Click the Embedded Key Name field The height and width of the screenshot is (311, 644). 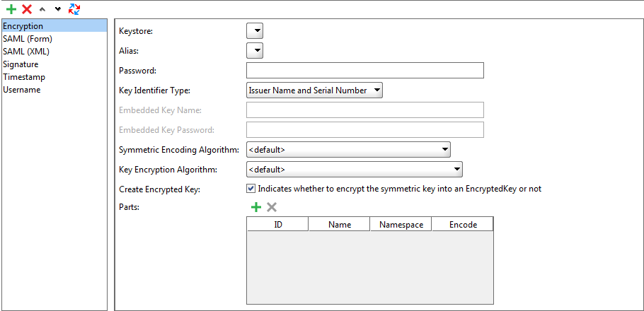coord(365,110)
